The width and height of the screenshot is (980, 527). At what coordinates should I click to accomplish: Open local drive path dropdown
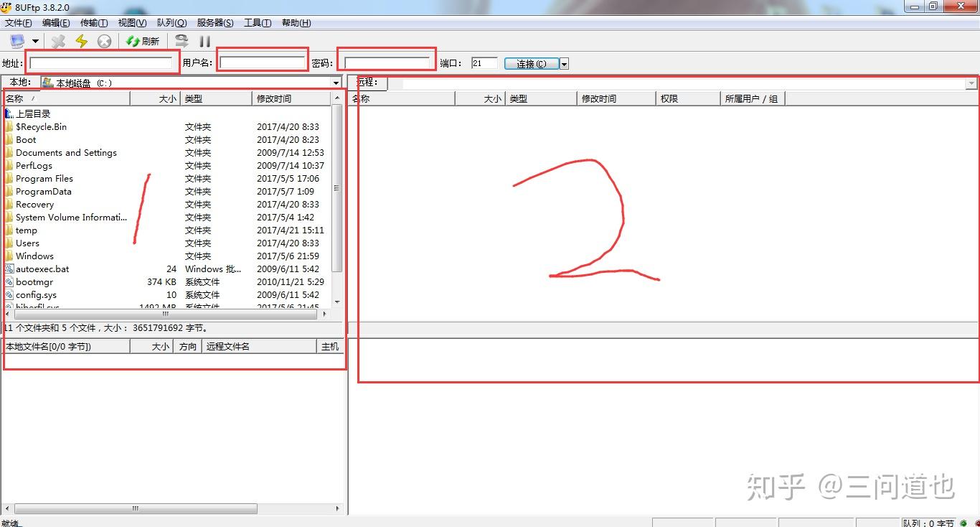[x=336, y=83]
